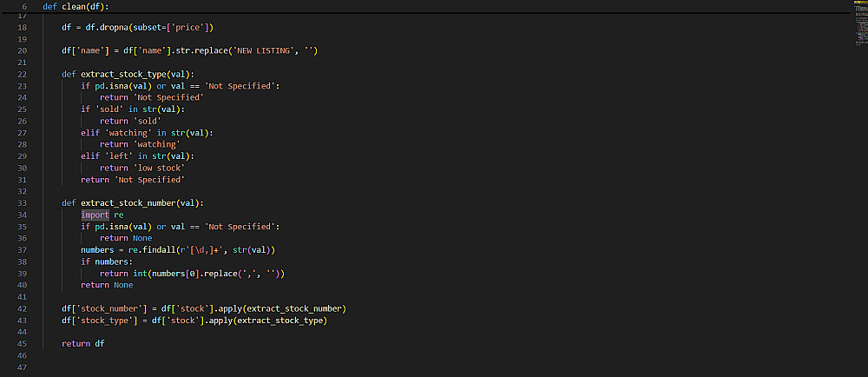Click the 'dropna' method call
Screen dimensions: 868x377
(114, 28)
